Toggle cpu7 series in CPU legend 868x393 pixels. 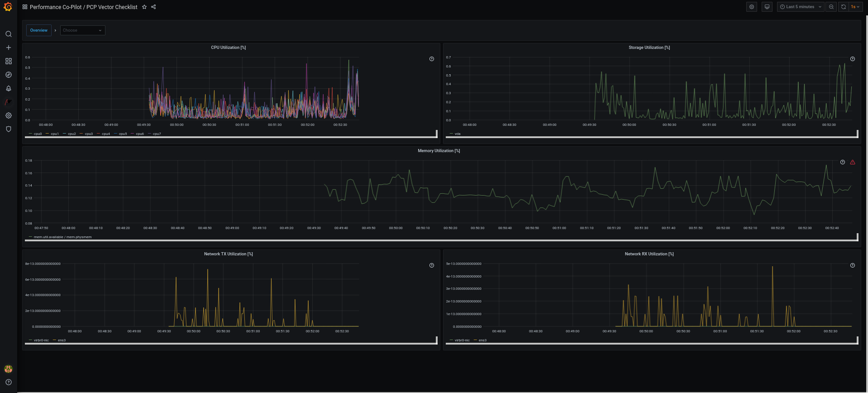point(157,134)
